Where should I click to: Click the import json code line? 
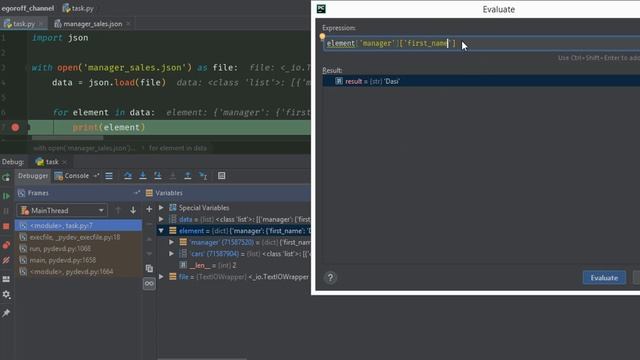point(60,38)
